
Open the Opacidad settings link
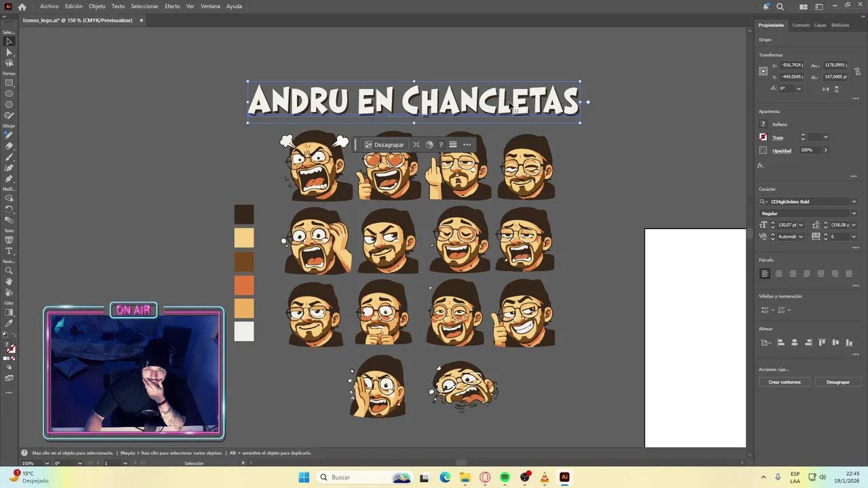pyautogui.click(x=782, y=150)
